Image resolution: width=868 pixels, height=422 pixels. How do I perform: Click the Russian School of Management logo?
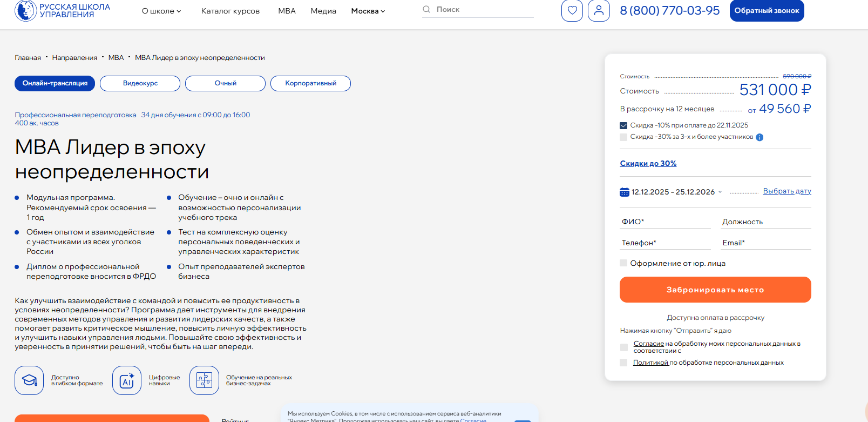(x=63, y=10)
